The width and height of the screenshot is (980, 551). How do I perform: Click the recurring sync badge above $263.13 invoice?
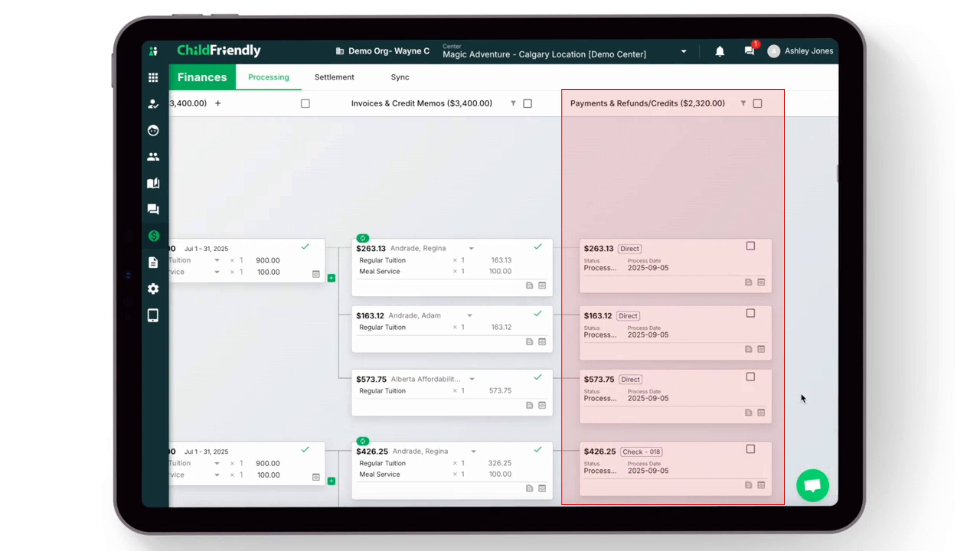(363, 238)
